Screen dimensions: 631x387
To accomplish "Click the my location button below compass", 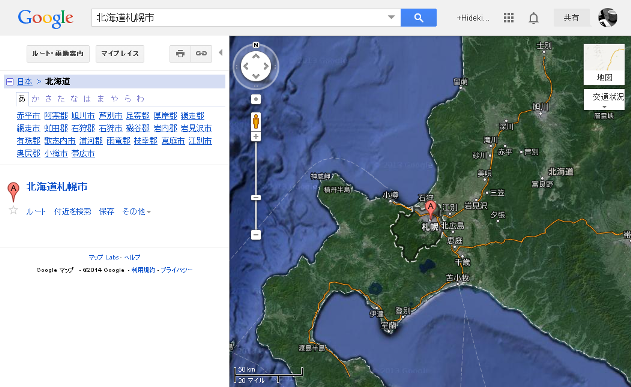I will 256,99.
